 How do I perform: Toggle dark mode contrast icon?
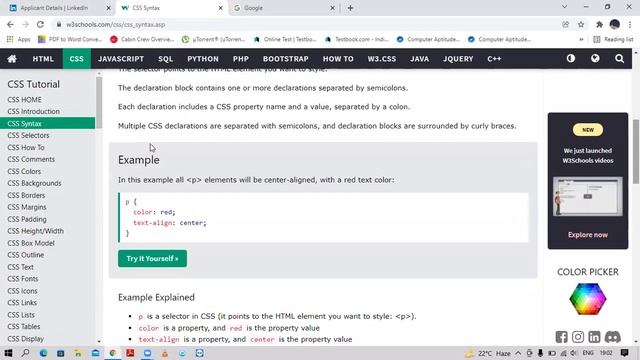point(571,58)
